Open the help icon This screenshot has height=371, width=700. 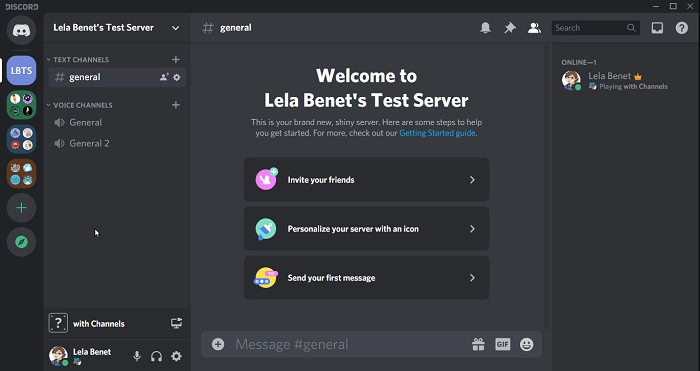click(x=682, y=28)
